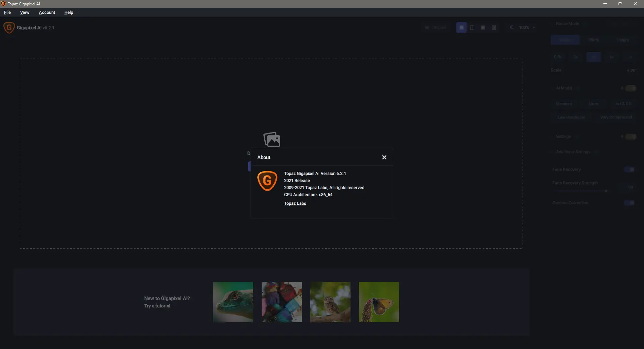Select the Height resize mode tab
The width and height of the screenshot is (644, 349).
623,40
